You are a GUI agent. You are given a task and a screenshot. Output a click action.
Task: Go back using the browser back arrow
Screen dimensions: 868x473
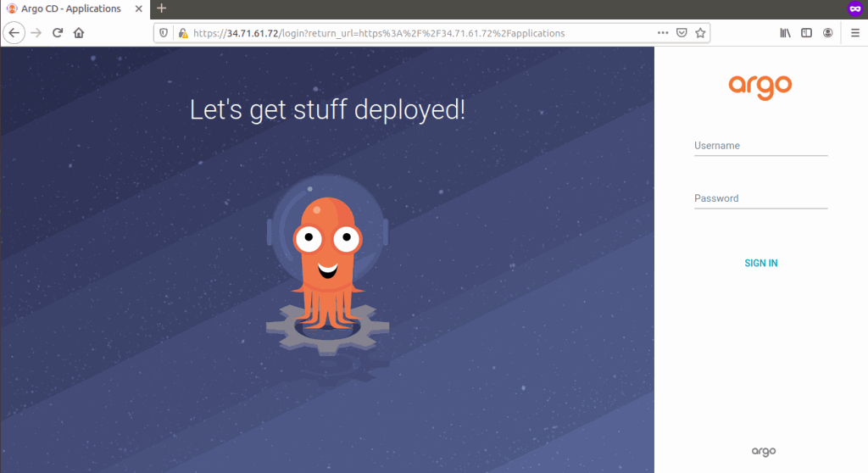click(14, 33)
